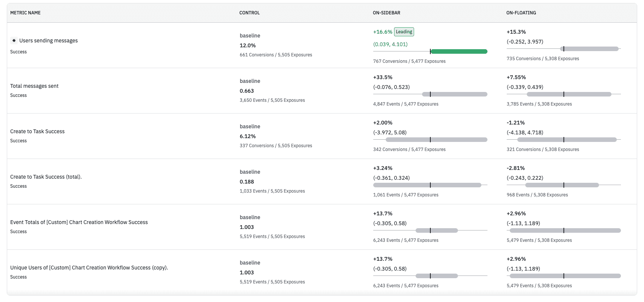This screenshot has height=302, width=644.
Task: Click the interval bar under +7.55%
Action: click(x=569, y=94)
